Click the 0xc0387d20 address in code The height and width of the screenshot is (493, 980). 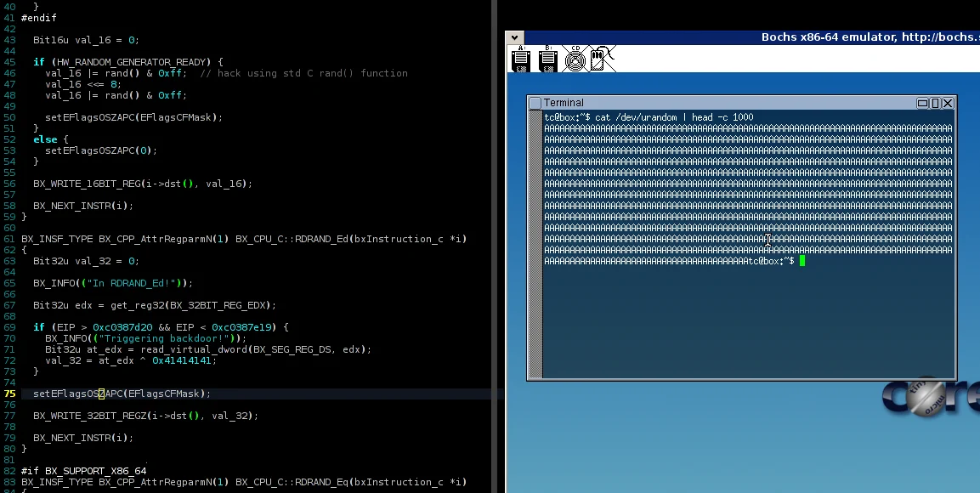[x=122, y=327]
